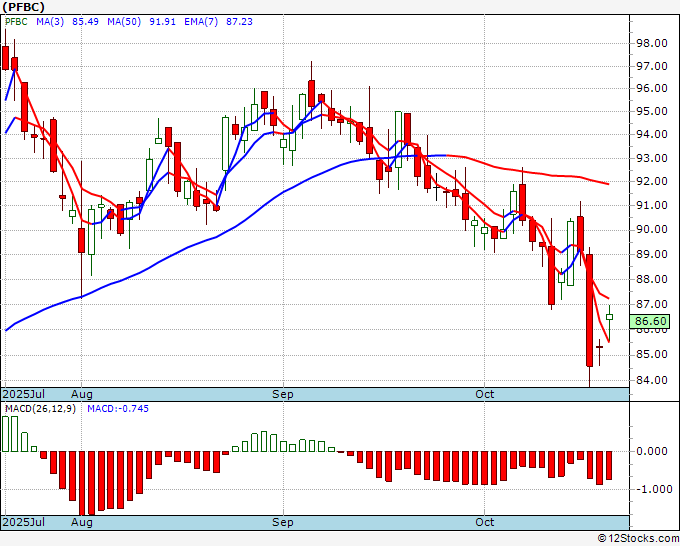Click the 98.00 price axis label

pyautogui.click(x=651, y=43)
